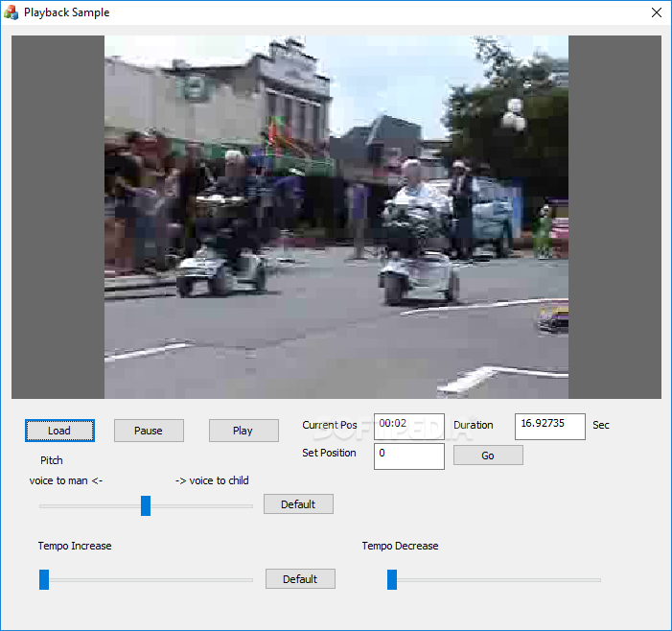The image size is (672, 631).
Task: Focus the Set Position input box
Action: [409, 456]
